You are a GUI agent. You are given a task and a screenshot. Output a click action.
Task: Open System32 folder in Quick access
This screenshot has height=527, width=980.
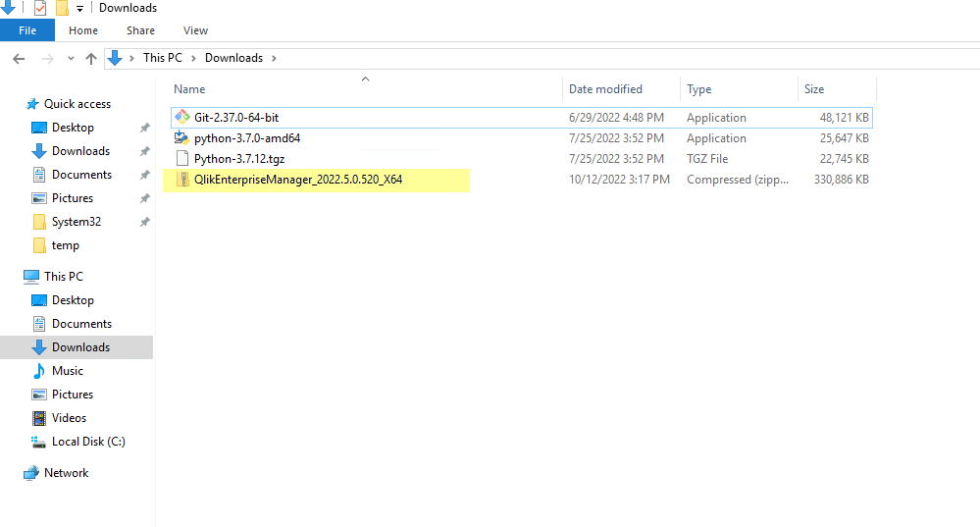(x=77, y=222)
